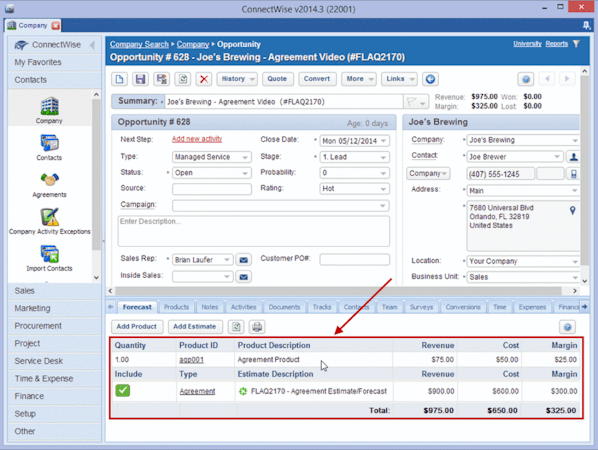
Task: Click the Add new activity link
Action: point(197,139)
